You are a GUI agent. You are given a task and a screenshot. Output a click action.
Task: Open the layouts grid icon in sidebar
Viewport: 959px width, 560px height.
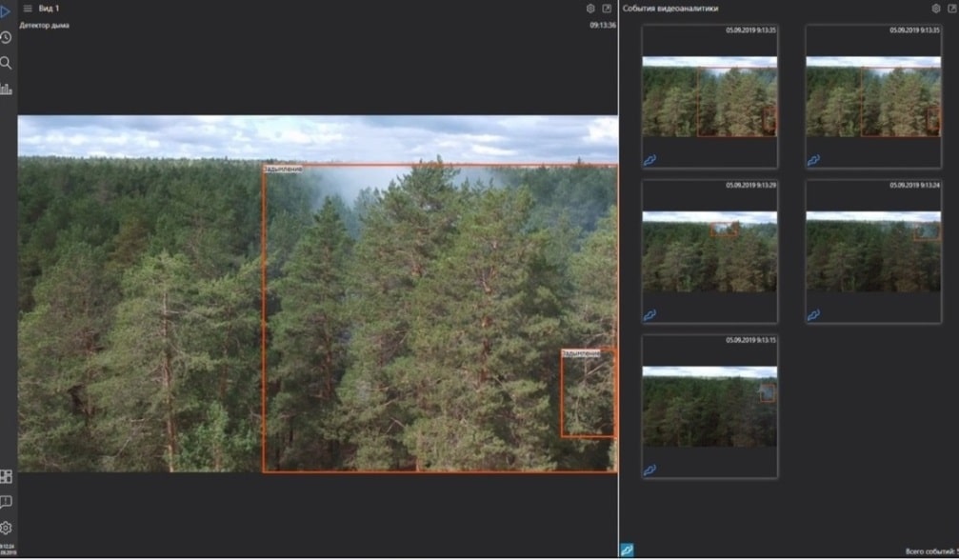[x=6, y=476]
